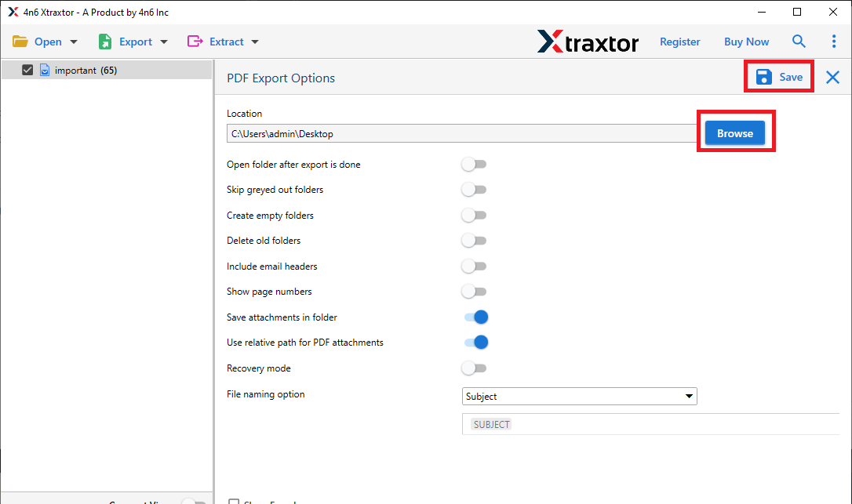Click the green Export file icon
Viewport: 852px width, 504px height.
coord(105,42)
